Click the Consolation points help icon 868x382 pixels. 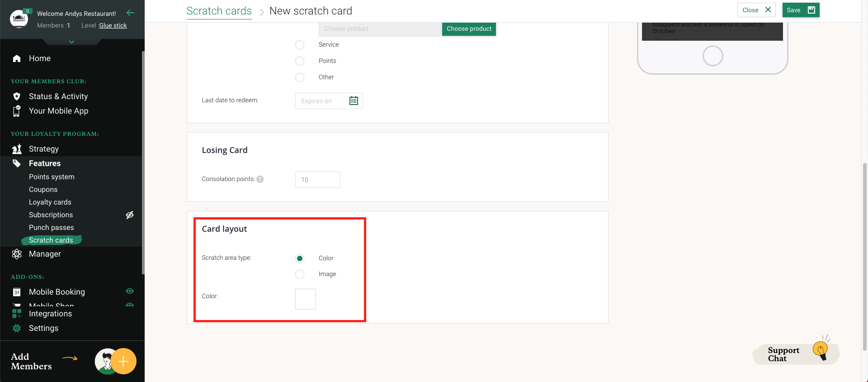[260, 179]
